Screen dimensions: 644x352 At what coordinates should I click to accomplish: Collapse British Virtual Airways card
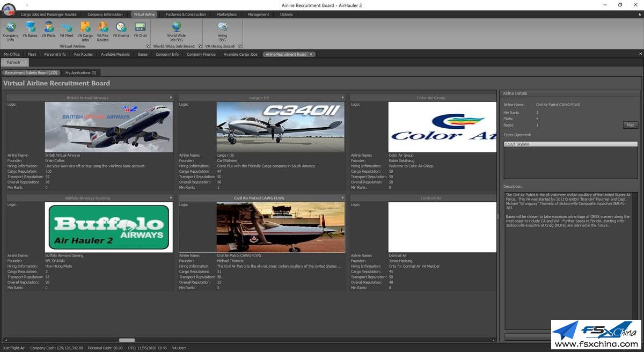click(171, 98)
